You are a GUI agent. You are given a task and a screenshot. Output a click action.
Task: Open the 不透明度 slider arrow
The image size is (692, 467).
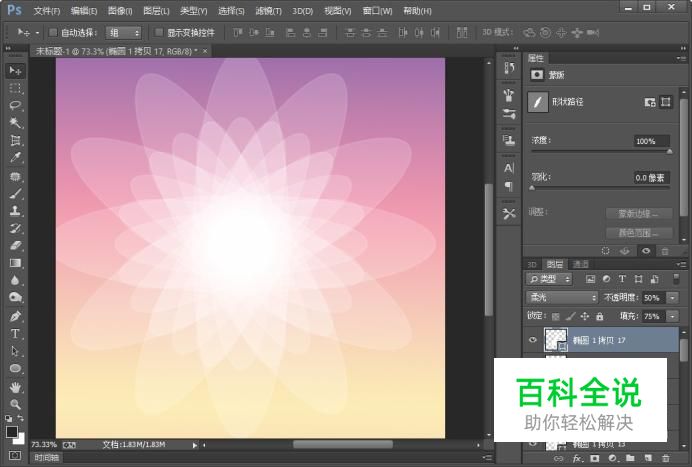pyautogui.click(x=673, y=298)
